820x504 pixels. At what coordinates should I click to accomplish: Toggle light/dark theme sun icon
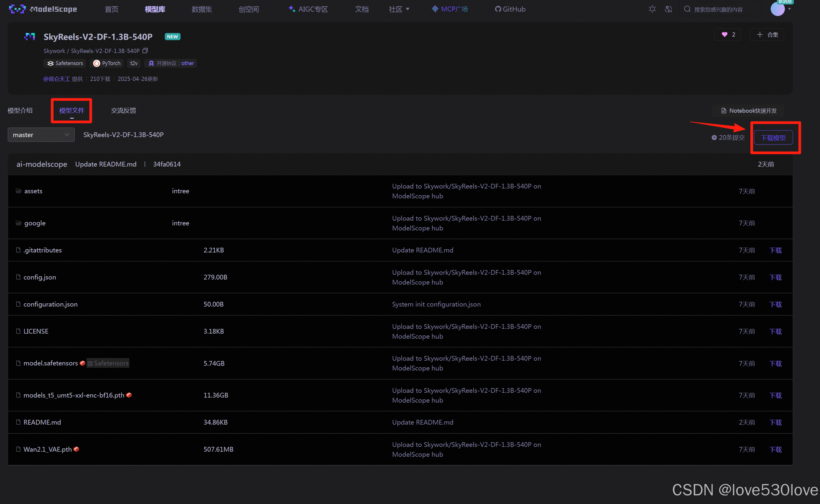(652, 9)
